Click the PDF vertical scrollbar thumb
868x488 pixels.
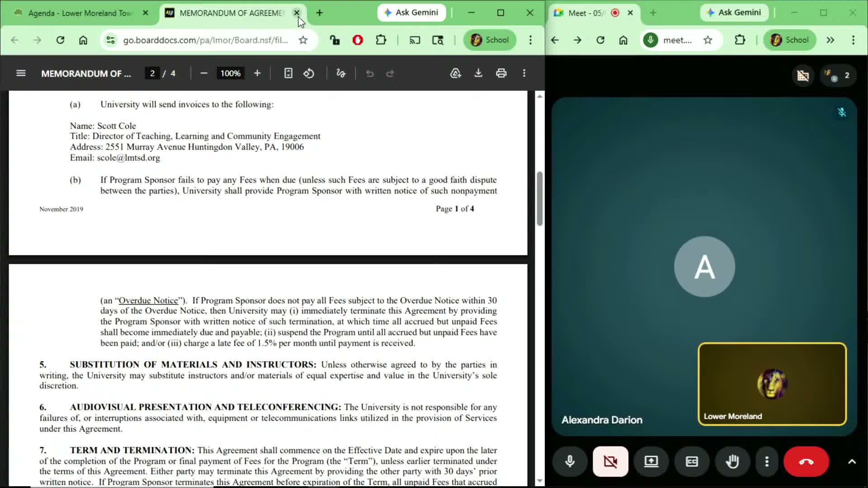tap(539, 199)
